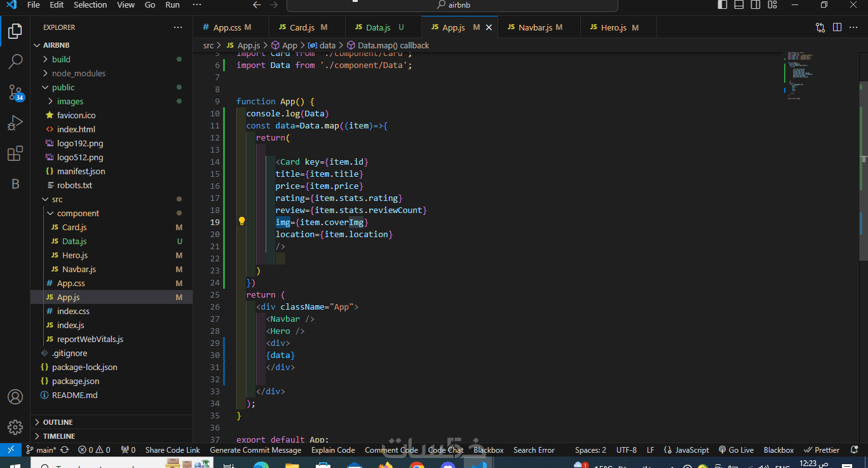Screen dimensions: 868x468
Task: Click Share Code Link in status bar
Action: click(x=172, y=450)
